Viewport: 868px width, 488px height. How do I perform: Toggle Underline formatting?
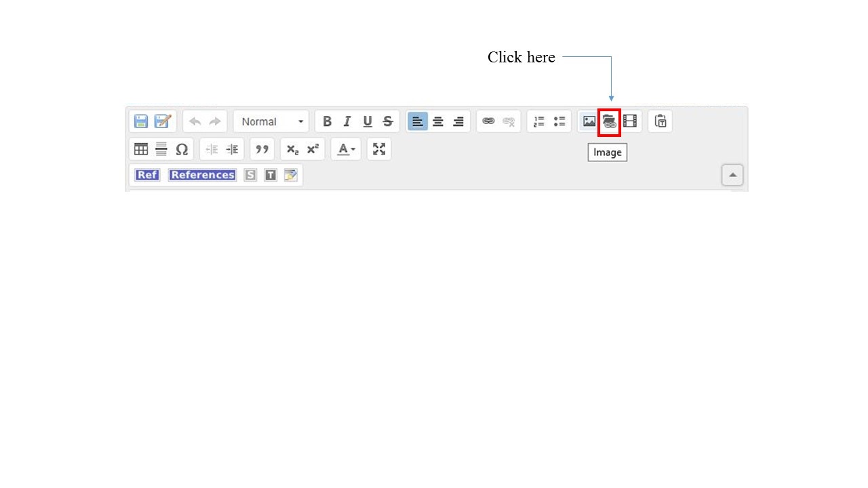pos(368,121)
